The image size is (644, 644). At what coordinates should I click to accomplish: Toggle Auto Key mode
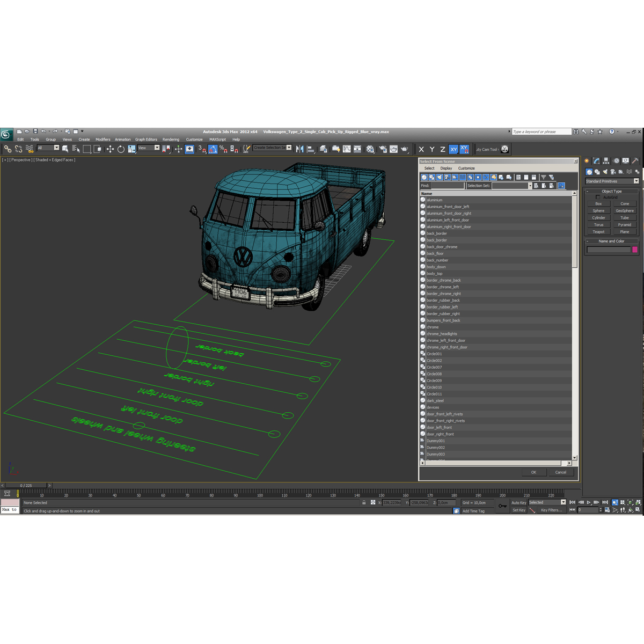coord(518,502)
